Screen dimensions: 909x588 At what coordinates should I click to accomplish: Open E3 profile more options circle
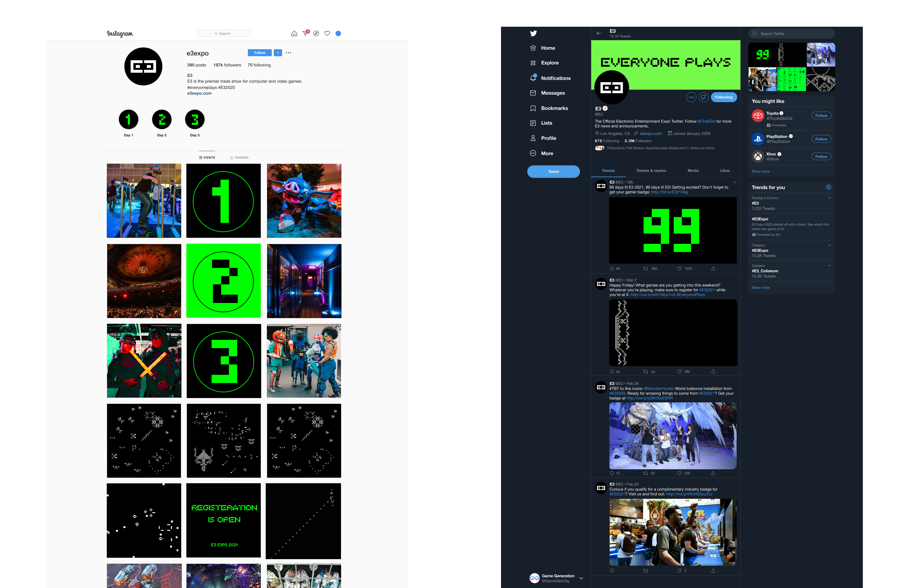(x=691, y=97)
